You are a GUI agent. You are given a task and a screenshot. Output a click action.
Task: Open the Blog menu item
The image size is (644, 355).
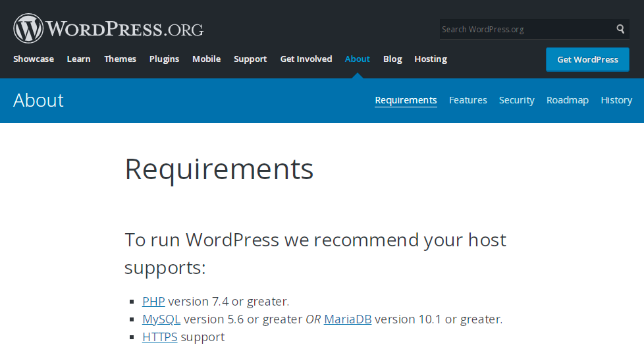tap(392, 59)
